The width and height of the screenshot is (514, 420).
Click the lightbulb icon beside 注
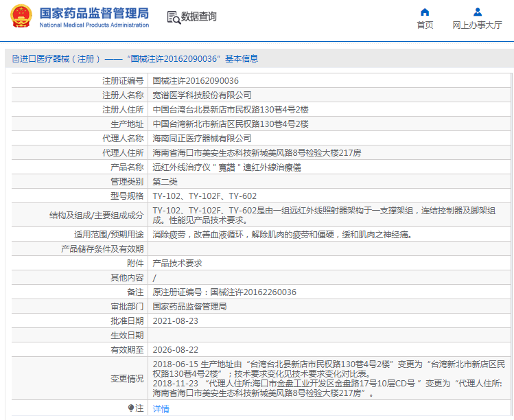tap(130, 408)
